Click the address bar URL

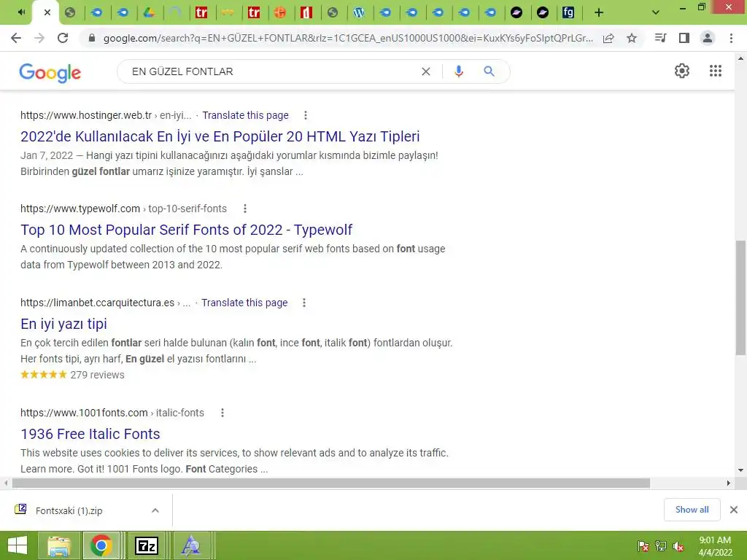[348, 38]
